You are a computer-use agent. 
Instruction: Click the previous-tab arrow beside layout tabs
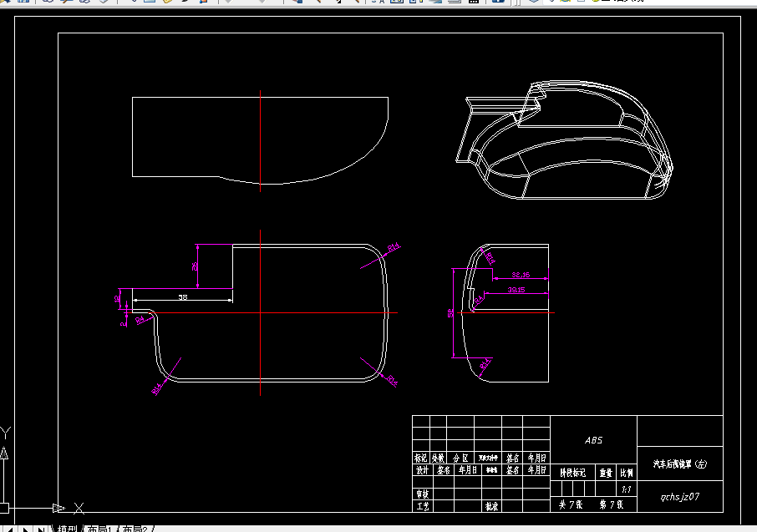coord(9,529)
